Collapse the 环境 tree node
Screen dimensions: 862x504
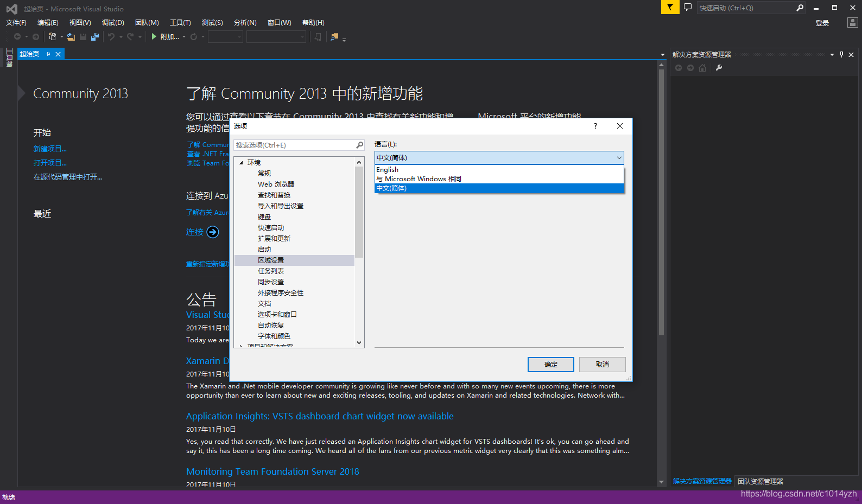(x=242, y=163)
